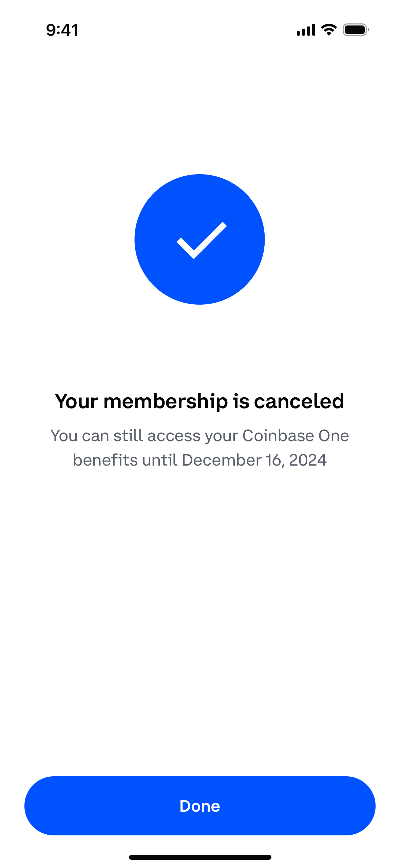
Task: Tap the year 2024 in the subtitle
Action: [308, 460]
